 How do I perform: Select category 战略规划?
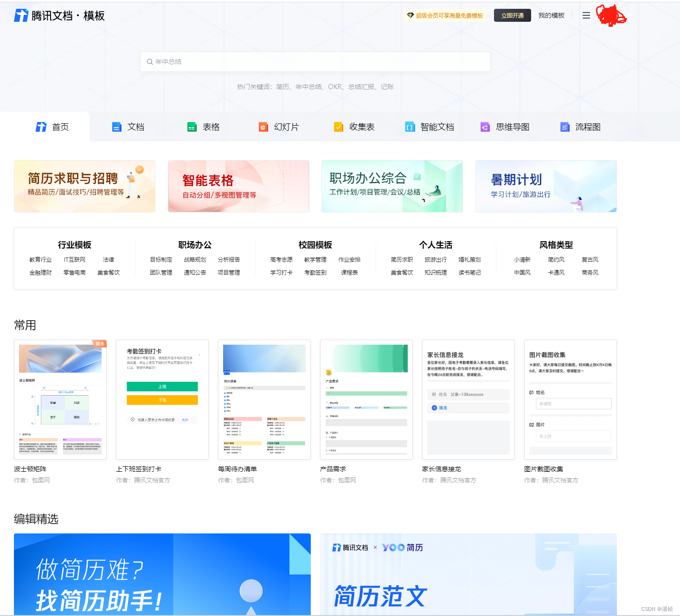click(195, 260)
